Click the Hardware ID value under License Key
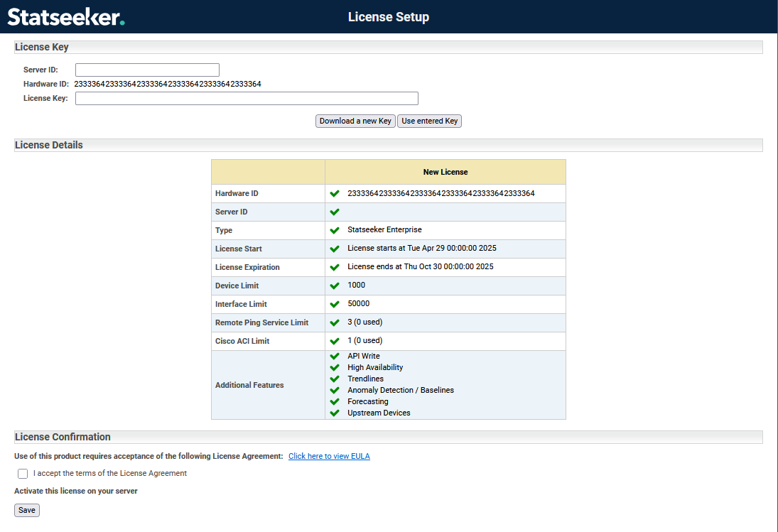Image resolution: width=778 pixels, height=532 pixels. [168, 84]
